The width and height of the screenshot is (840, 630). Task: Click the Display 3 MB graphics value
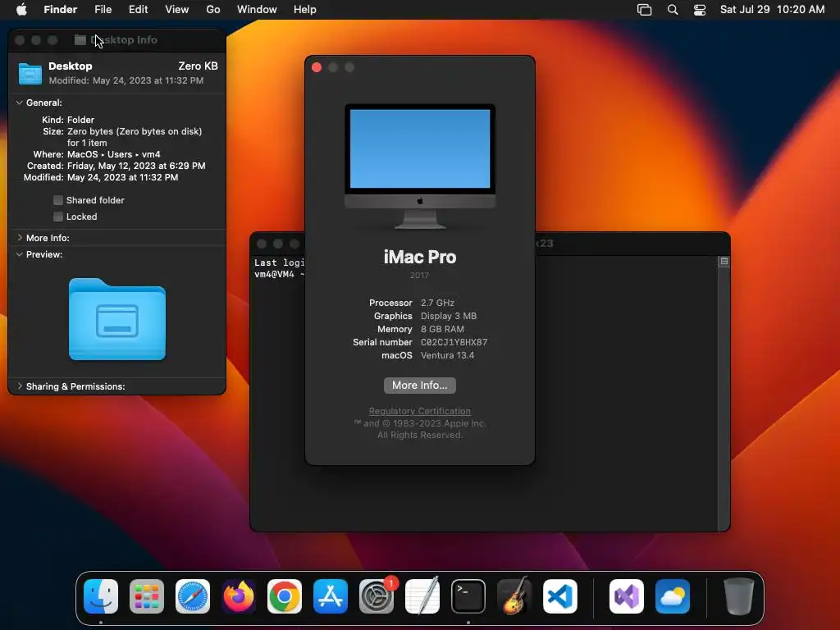click(449, 316)
